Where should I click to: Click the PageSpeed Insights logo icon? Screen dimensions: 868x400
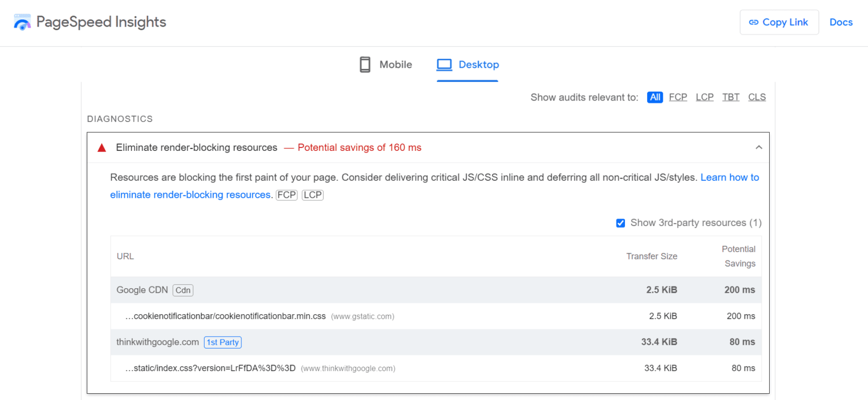22,22
